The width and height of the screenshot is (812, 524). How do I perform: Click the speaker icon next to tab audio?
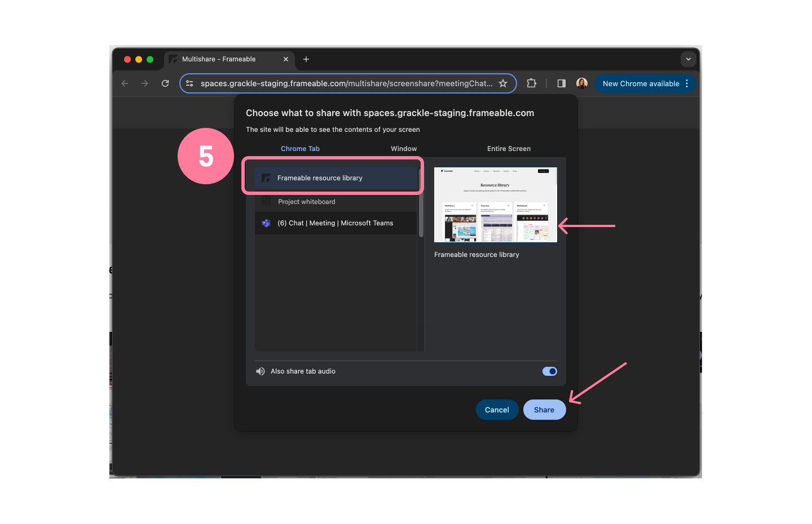260,371
